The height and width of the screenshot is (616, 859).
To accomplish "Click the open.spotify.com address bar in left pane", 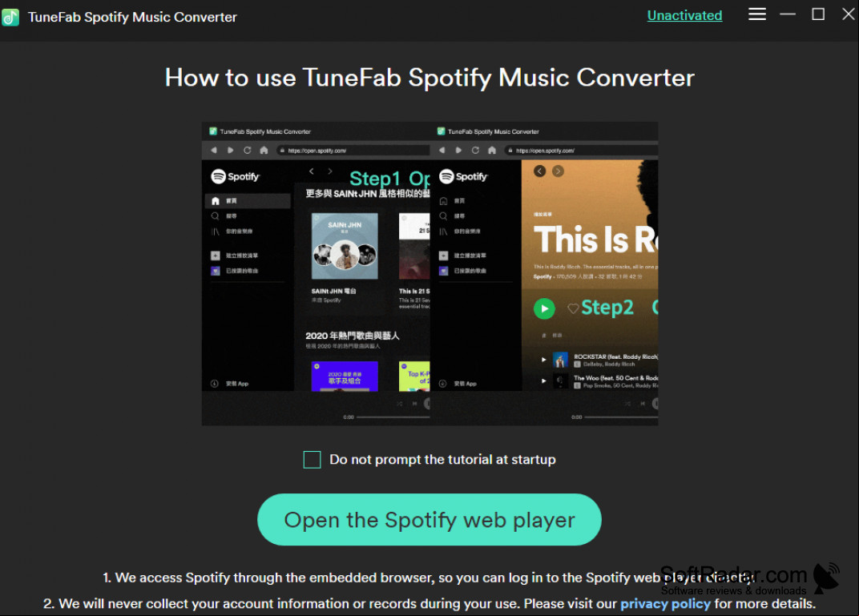I will point(353,150).
